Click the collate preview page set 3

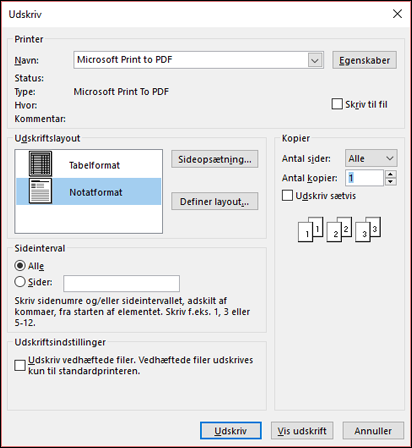(368, 229)
